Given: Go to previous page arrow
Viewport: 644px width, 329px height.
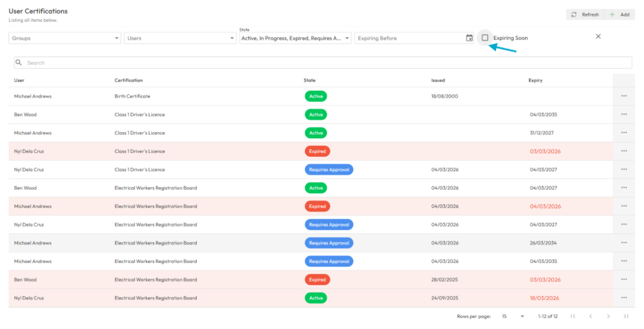Looking at the screenshot, I should tap(590, 316).
